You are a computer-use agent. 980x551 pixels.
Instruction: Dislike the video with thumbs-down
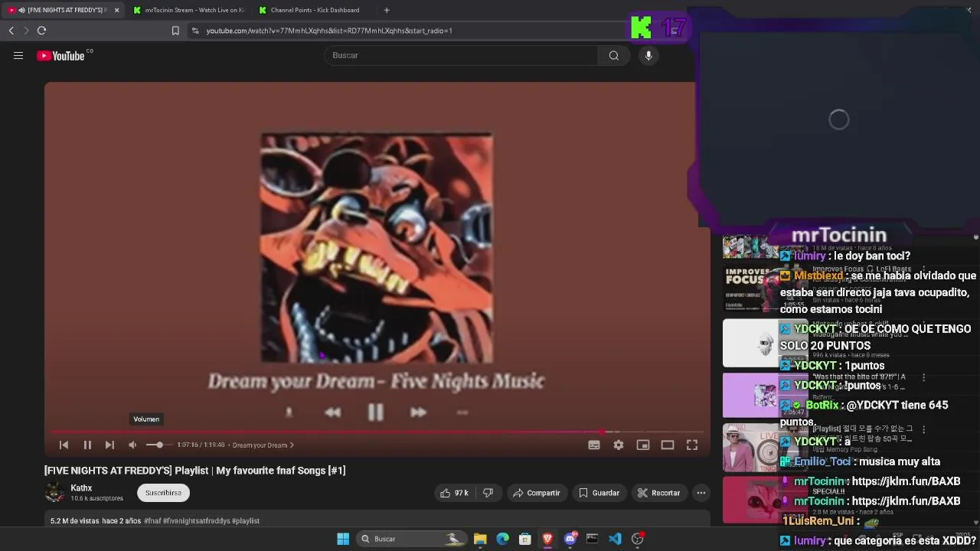(488, 493)
